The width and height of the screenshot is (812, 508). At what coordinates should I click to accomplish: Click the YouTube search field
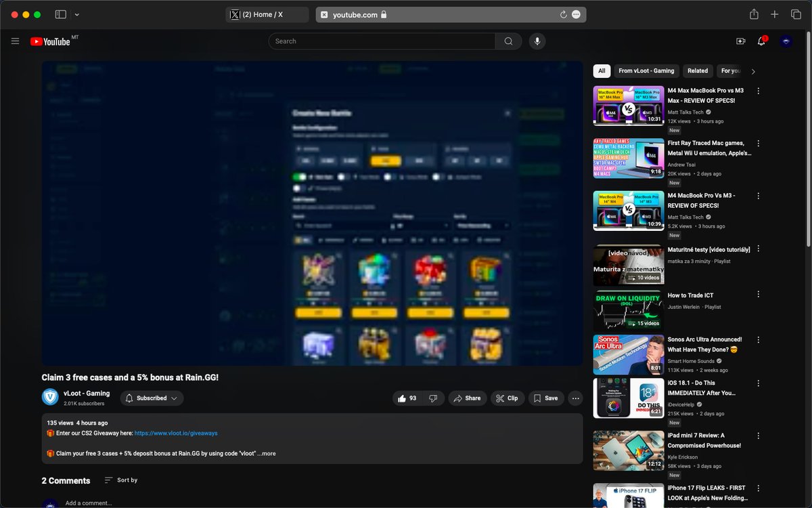pos(382,41)
